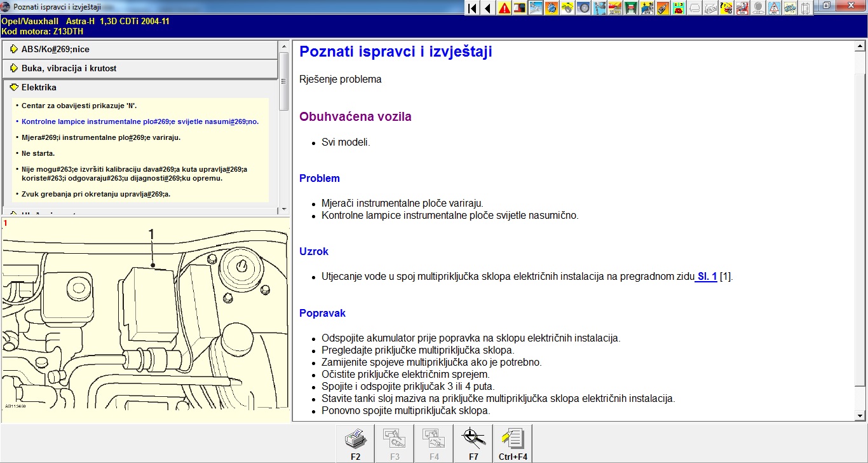Click the 'Problem' section heading
This screenshot has width=868, height=463.
320,179
